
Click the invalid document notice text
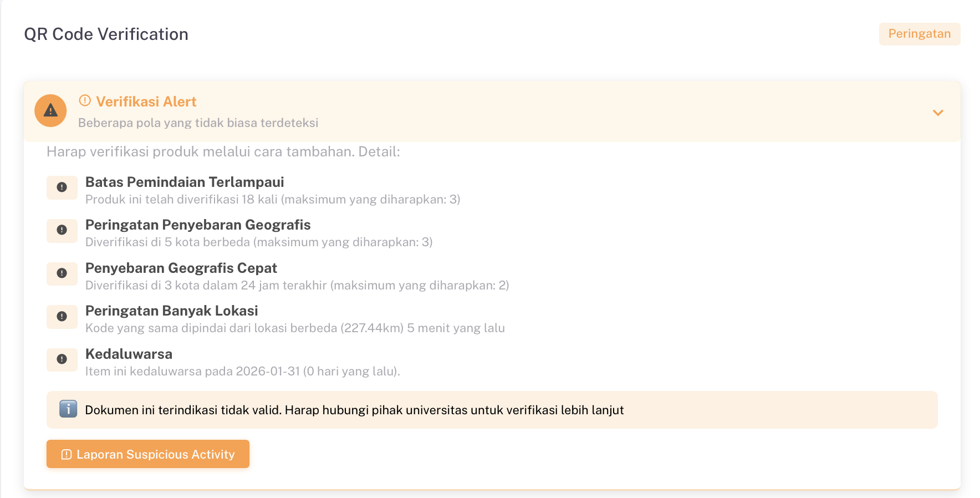click(354, 410)
